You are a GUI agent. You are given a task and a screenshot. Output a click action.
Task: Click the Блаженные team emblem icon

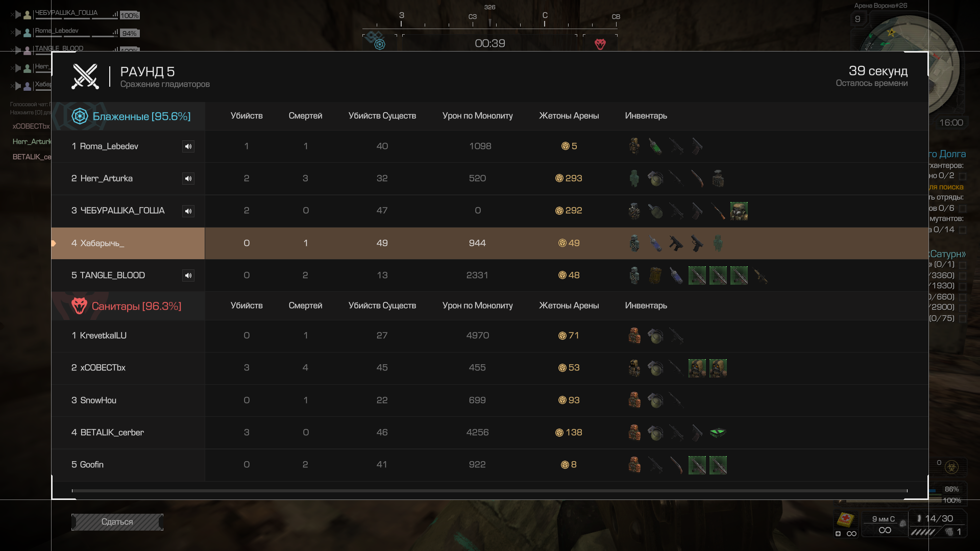point(80,116)
